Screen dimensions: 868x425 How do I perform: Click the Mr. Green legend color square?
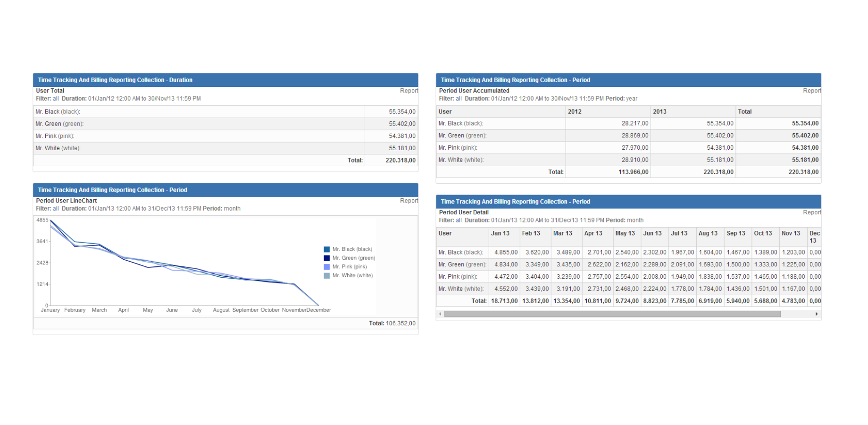(326, 258)
